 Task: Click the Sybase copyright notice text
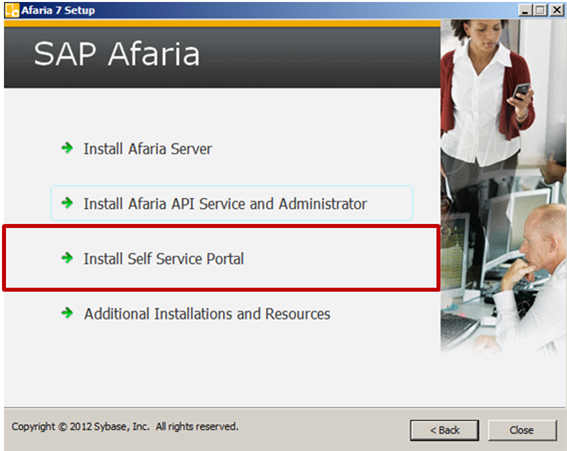tap(125, 427)
